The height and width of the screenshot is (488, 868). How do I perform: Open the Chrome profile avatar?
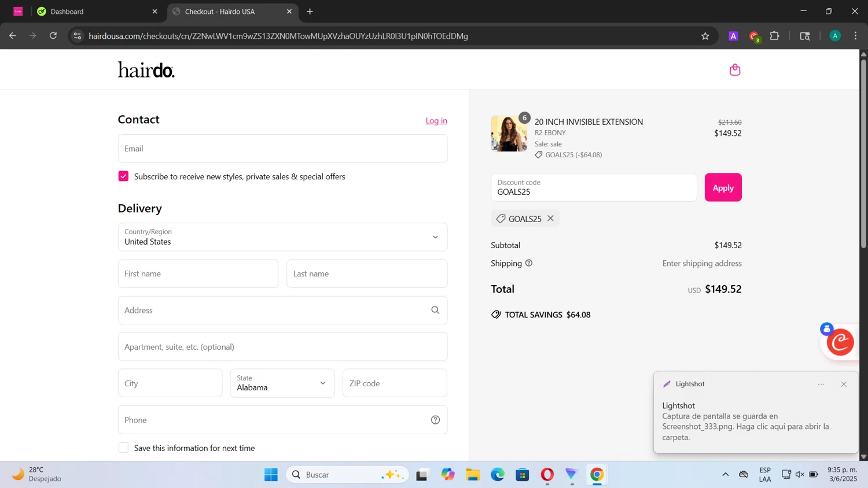coord(834,36)
